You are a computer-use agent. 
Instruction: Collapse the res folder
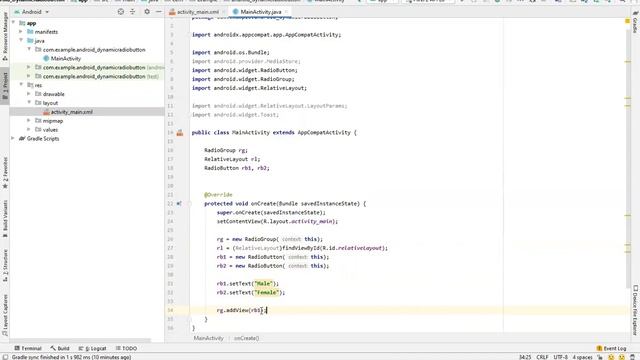[21, 85]
